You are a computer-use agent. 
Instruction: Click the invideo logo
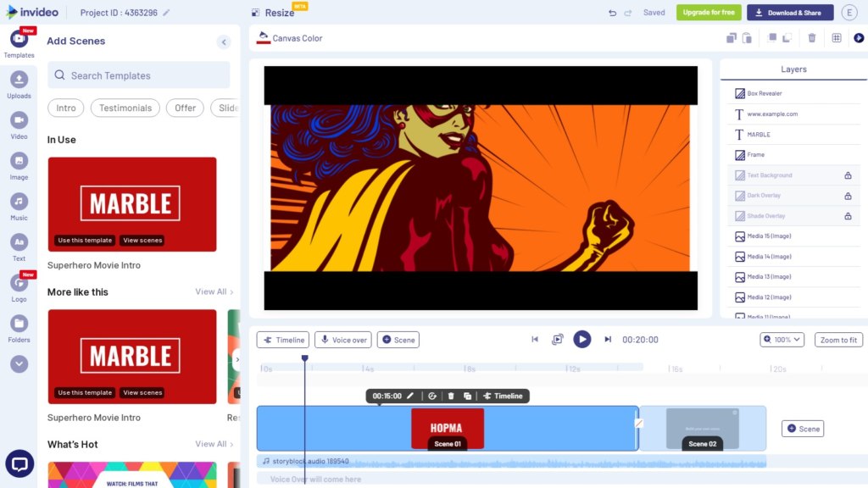point(32,12)
